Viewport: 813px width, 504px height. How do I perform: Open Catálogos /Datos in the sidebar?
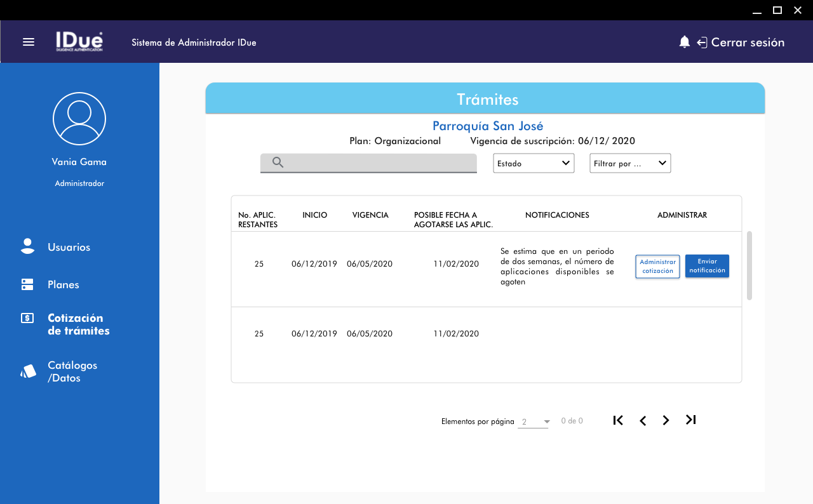[x=72, y=371]
